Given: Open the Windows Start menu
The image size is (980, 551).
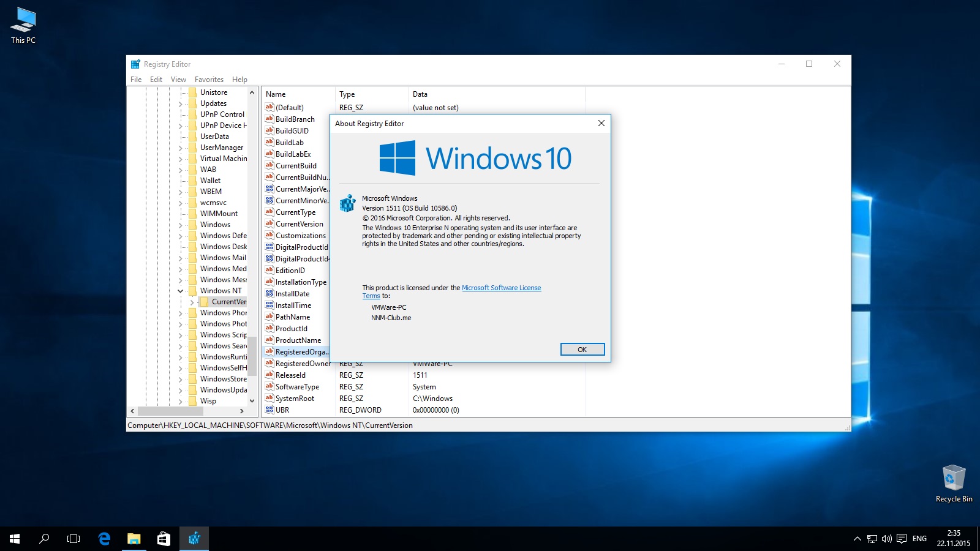Looking at the screenshot, I should (x=15, y=539).
